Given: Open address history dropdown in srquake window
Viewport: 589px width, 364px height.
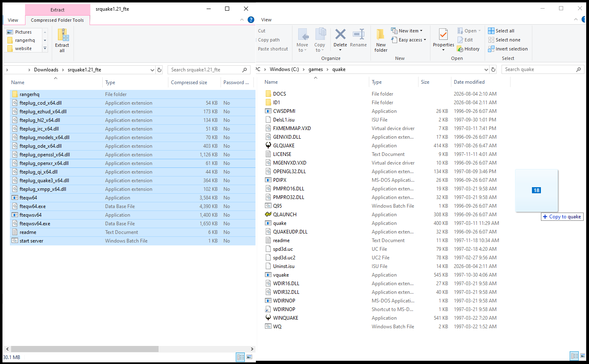Looking at the screenshot, I should pyautogui.click(x=152, y=70).
